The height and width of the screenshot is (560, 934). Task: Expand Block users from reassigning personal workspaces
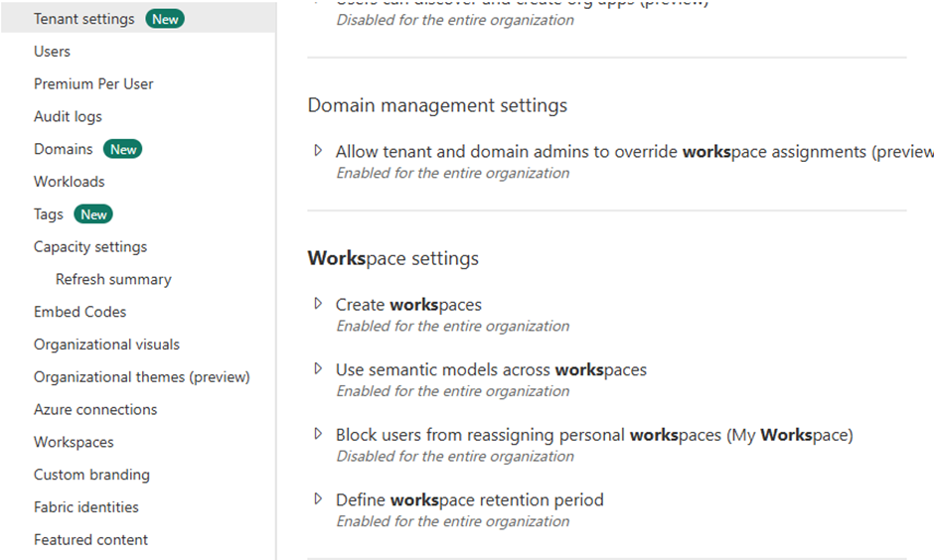(318, 434)
